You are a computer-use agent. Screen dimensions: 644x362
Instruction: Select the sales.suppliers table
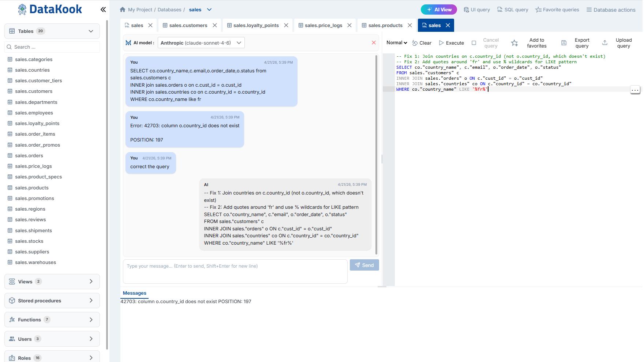32,252
